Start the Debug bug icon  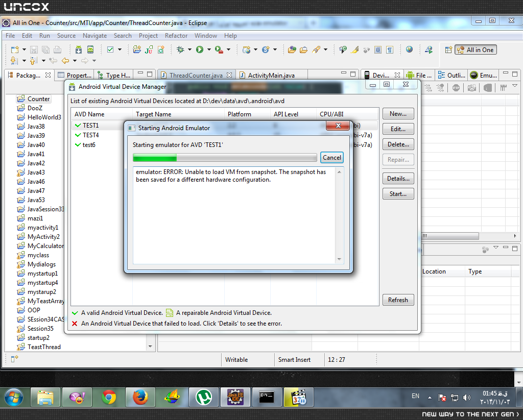[x=180, y=50]
